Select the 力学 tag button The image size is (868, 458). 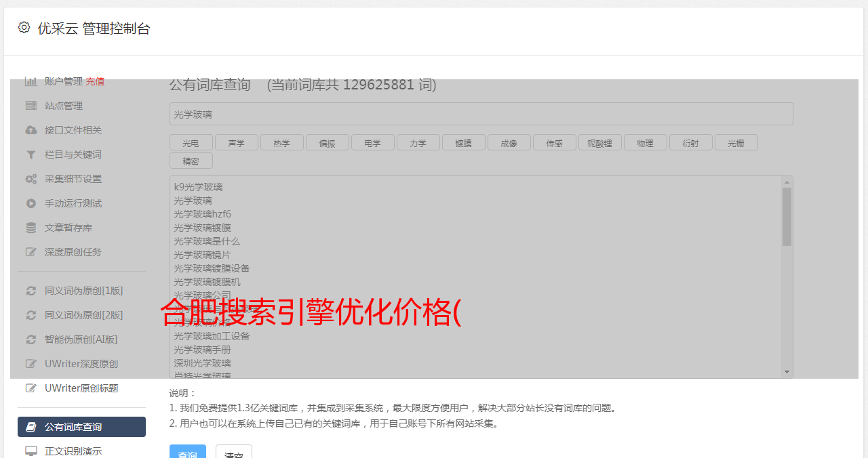coord(418,142)
